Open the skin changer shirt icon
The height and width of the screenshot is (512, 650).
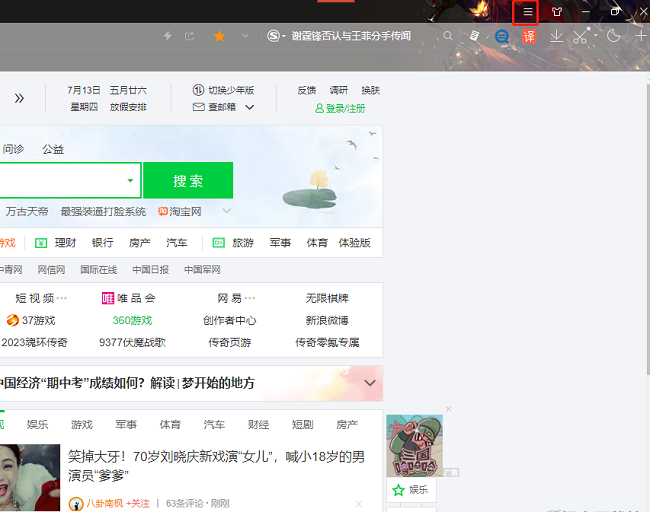(557, 12)
